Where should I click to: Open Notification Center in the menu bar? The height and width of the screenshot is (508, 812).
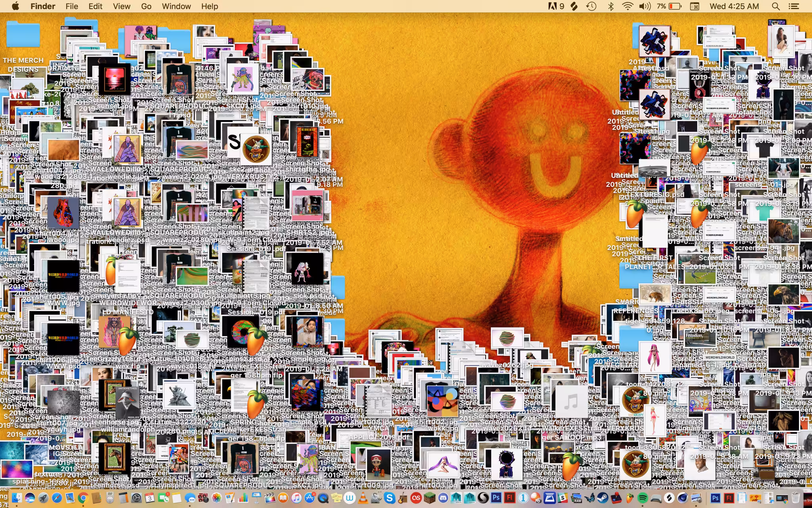pyautogui.click(x=793, y=6)
